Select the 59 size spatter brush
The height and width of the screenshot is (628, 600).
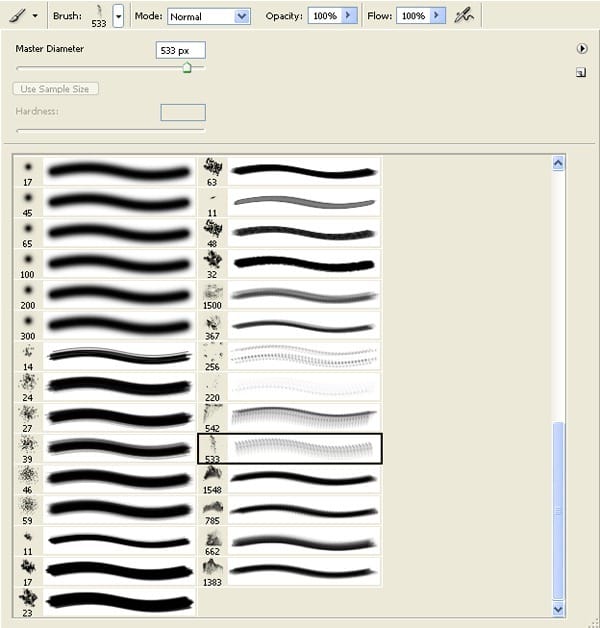105,511
